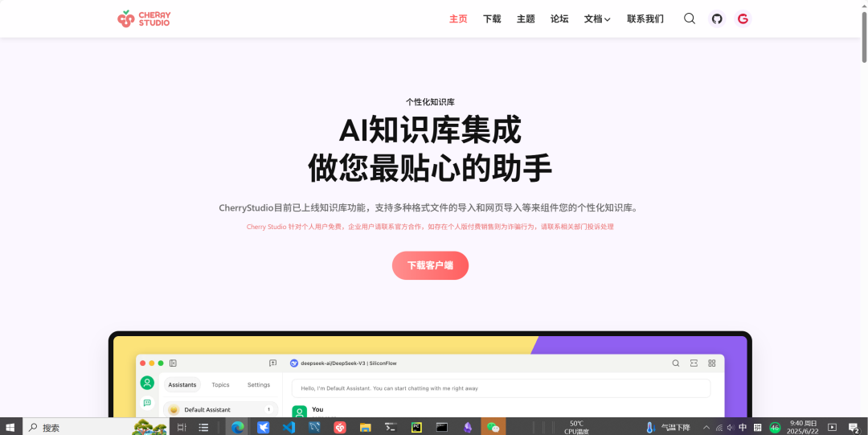The width and height of the screenshot is (868, 435).
Task: Open the Task View taskbar icon
Action: coord(182,427)
